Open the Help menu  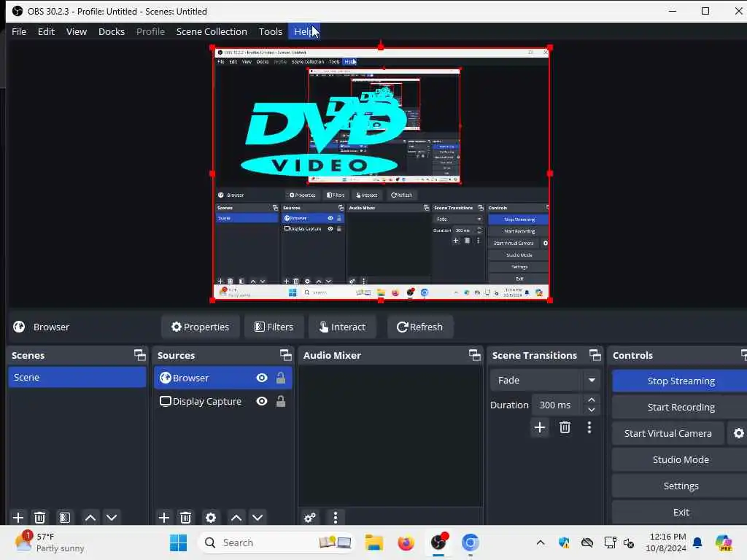(x=303, y=31)
